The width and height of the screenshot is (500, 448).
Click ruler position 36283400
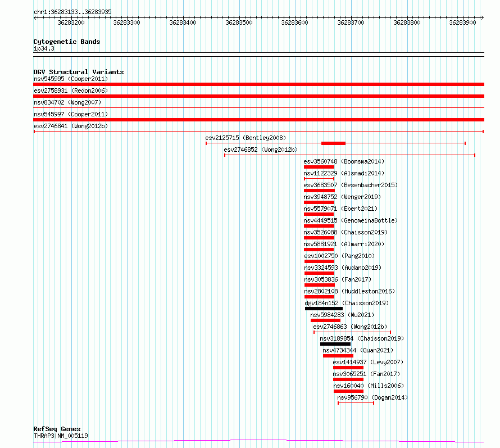click(x=183, y=22)
